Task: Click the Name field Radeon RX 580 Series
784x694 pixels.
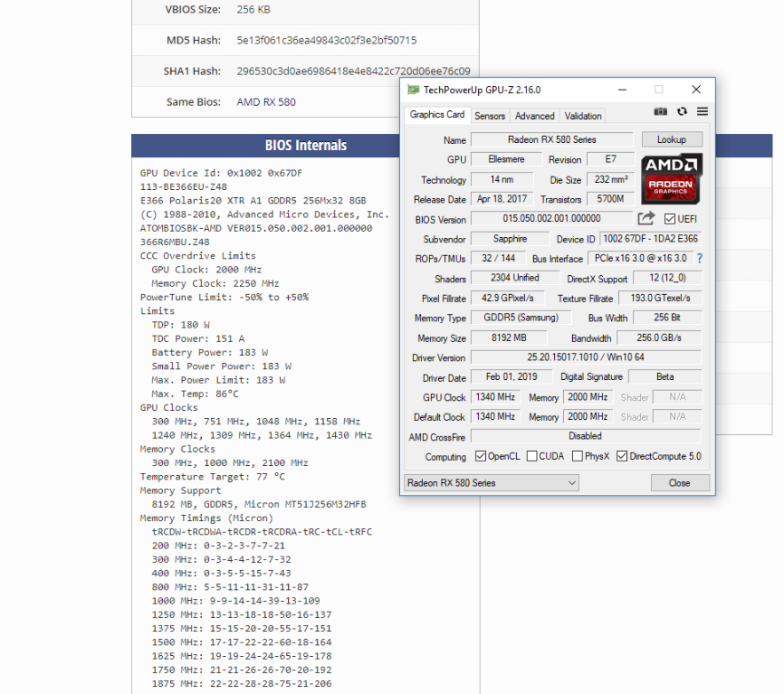Action: [x=552, y=139]
